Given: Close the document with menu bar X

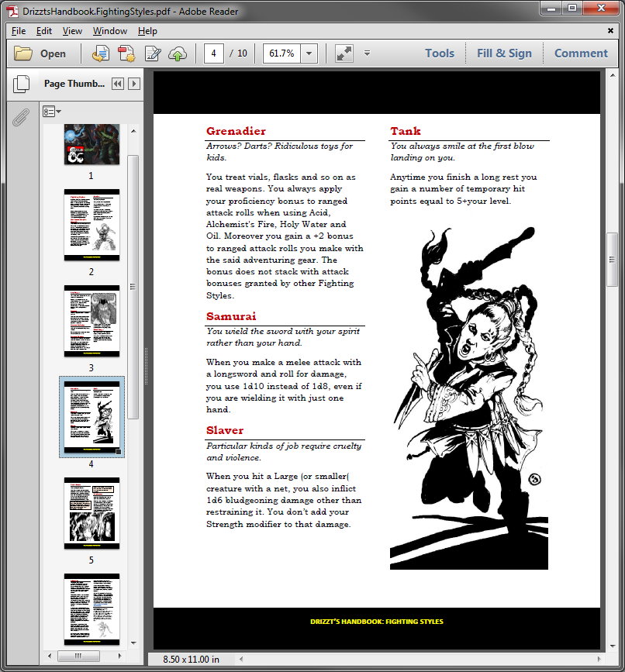Looking at the screenshot, I should (x=610, y=30).
